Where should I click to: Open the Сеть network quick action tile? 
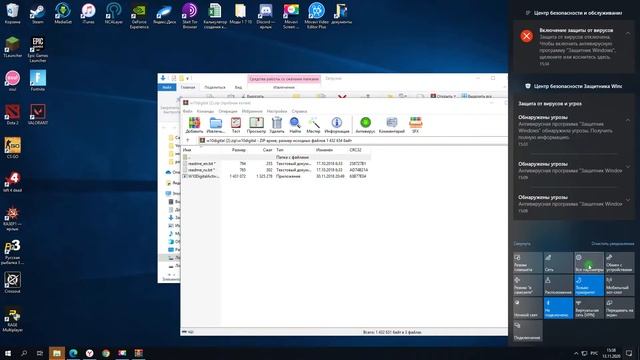tap(558, 262)
